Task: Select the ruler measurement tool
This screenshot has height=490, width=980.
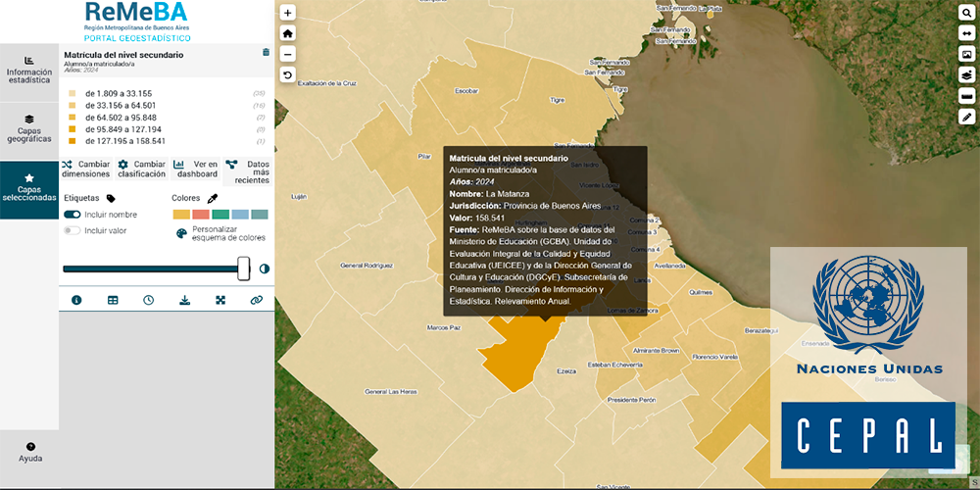Action: coord(966,96)
